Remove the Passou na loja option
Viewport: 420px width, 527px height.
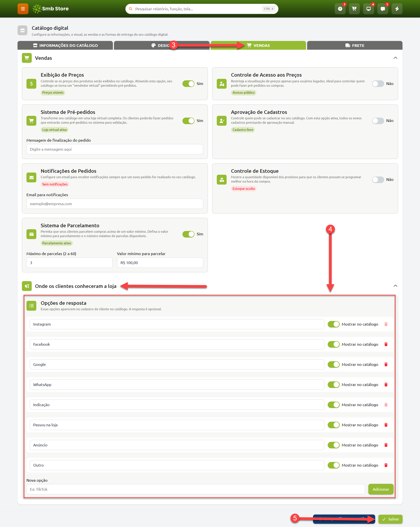386,425
